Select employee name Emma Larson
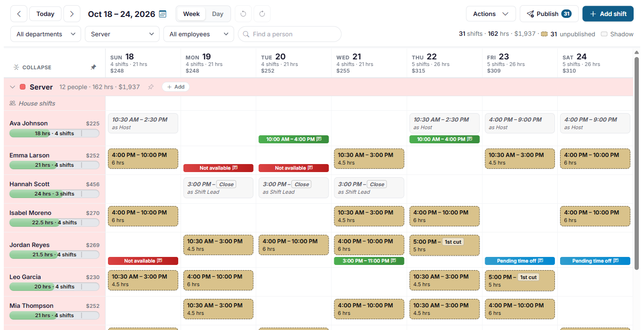644x330 pixels. click(29, 155)
